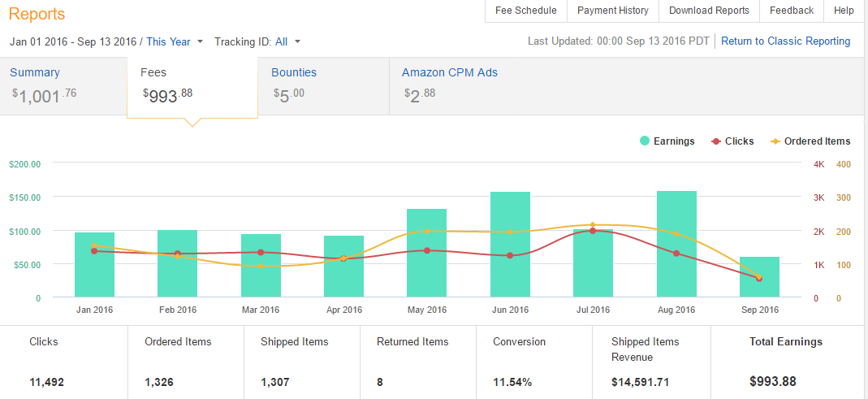Click the Jul 2016 clicks data point
The image size is (868, 399).
point(593,231)
